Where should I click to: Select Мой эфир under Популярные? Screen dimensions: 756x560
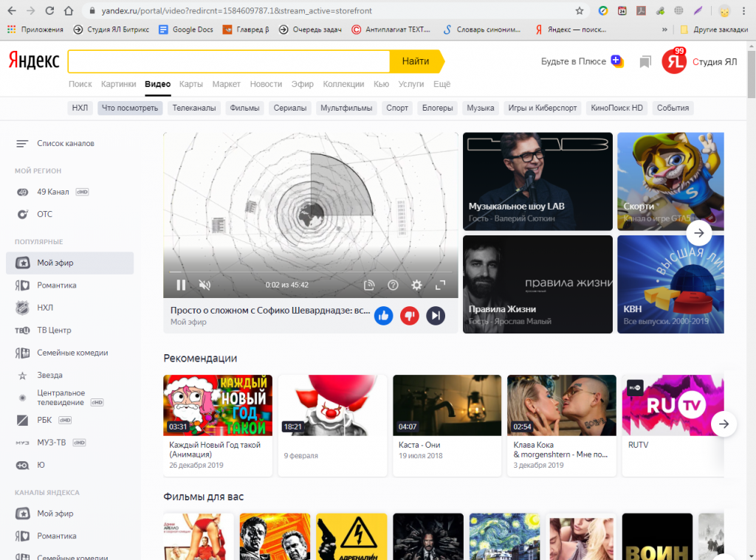click(x=70, y=263)
